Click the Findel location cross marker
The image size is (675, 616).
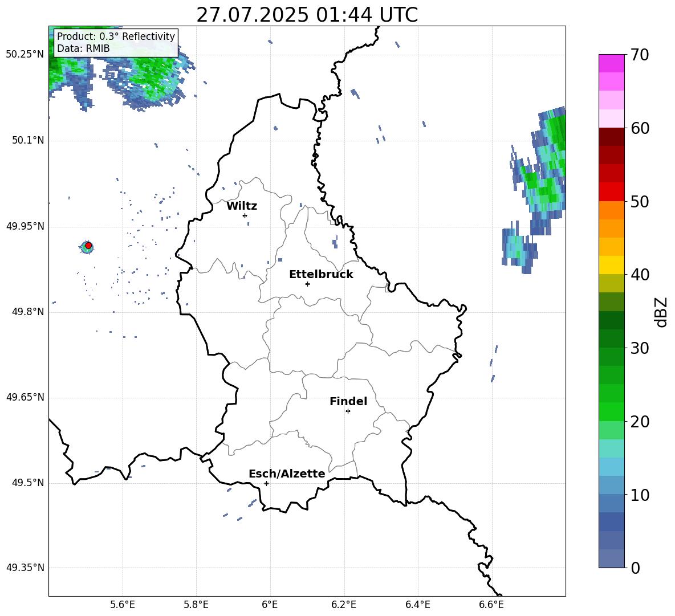pos(348,411)
